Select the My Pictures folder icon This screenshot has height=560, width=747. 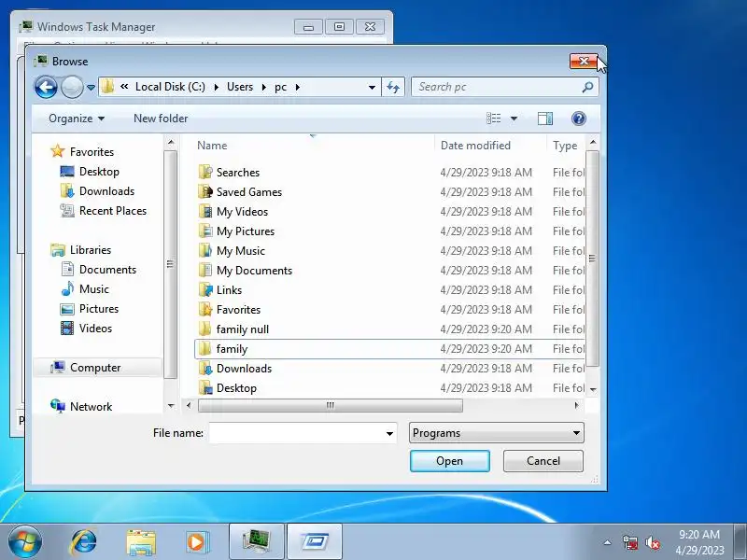[x=205, y=231]
